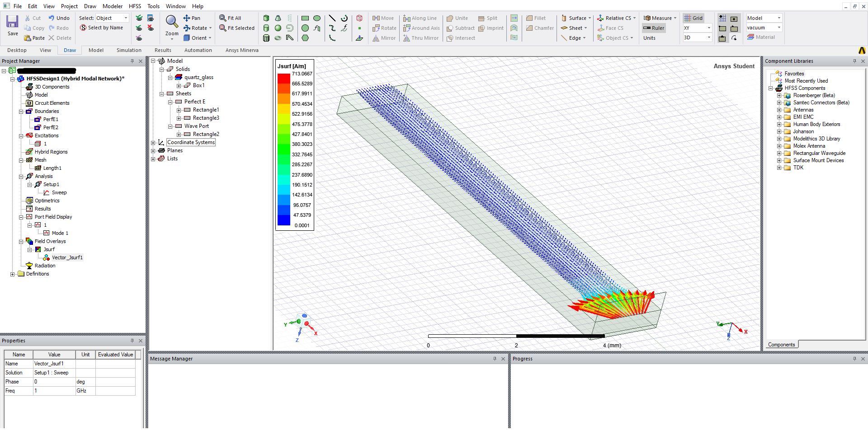Click the Phase value cell
This screenshot has height=430, width=868.
[x=54, y=382]
